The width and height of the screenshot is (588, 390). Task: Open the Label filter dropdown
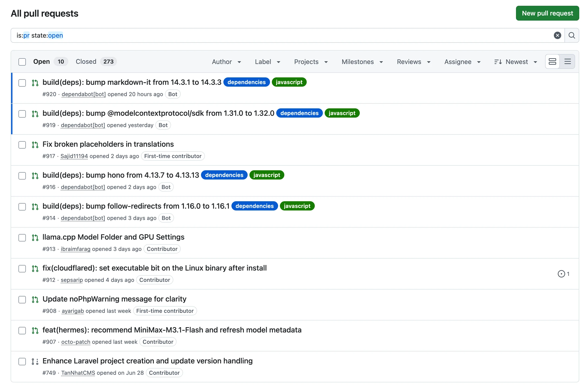tap(267, 62)
